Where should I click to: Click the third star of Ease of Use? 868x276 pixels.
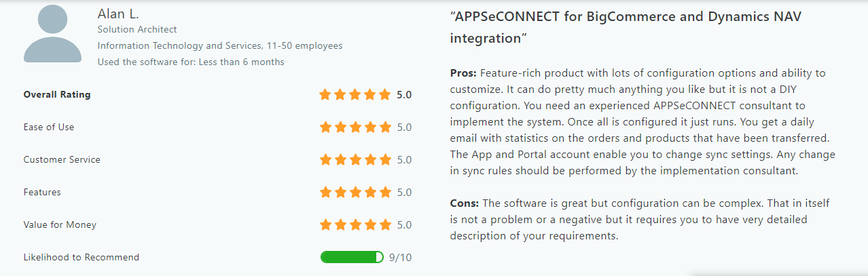point(355,127)
